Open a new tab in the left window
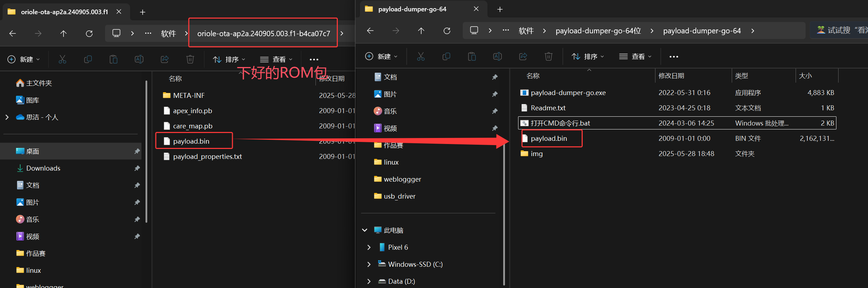Screen dimensions: 868x288 pyautogui.click(x=143, y=12)
